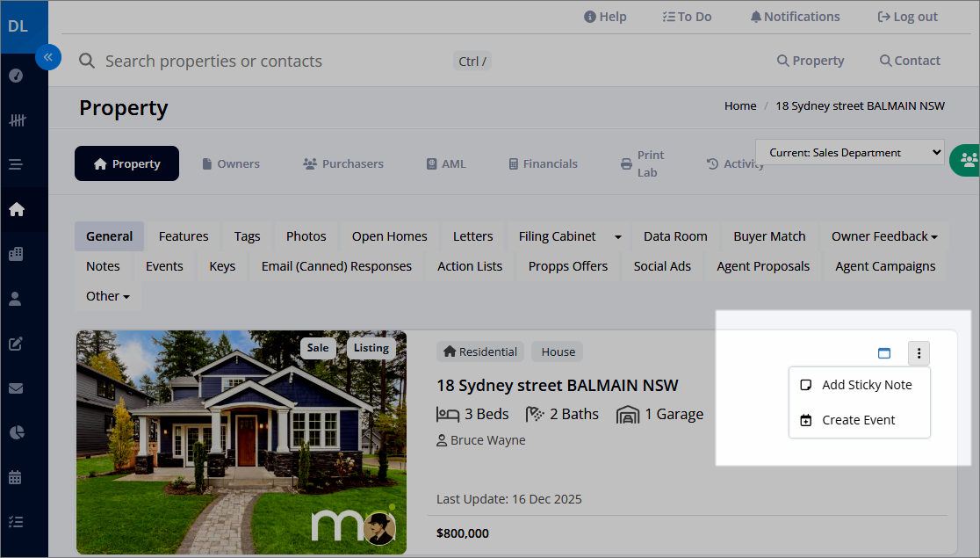
Task: Click the blue window icon on property card
Action: click(x=883, y=353)
